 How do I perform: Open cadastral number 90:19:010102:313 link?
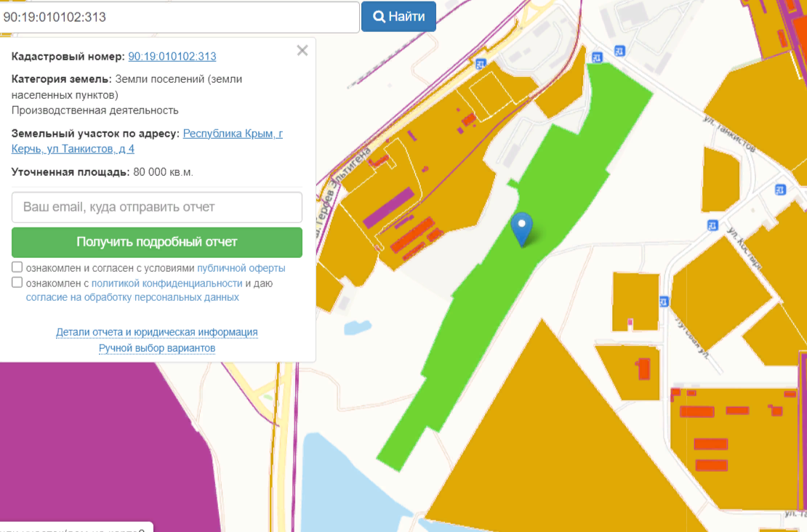tap(172, 57)
